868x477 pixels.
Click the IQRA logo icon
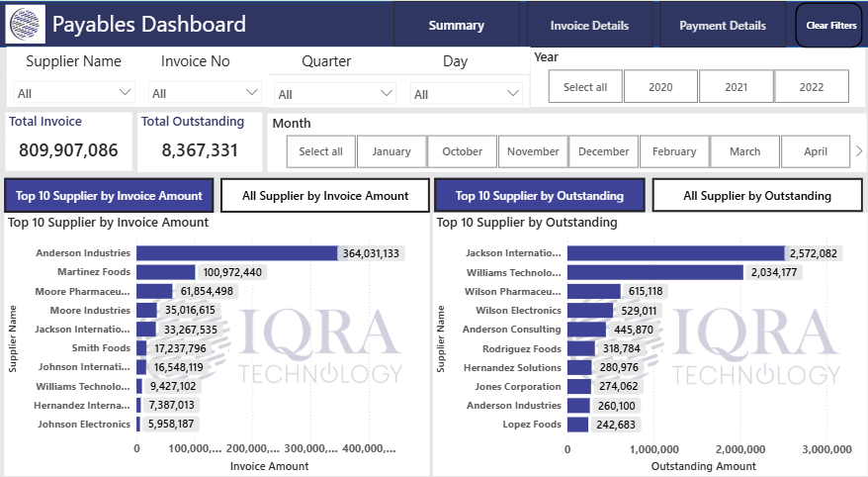point(25,25)
